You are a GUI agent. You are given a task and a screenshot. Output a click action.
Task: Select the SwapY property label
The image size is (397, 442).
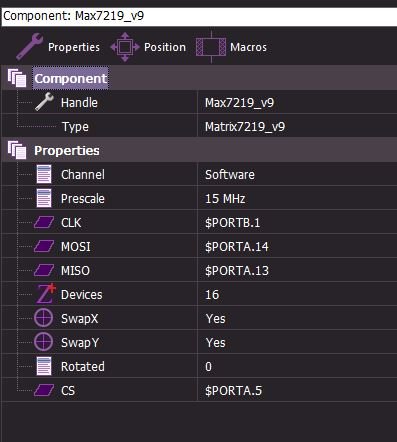[x=80, y=343]
